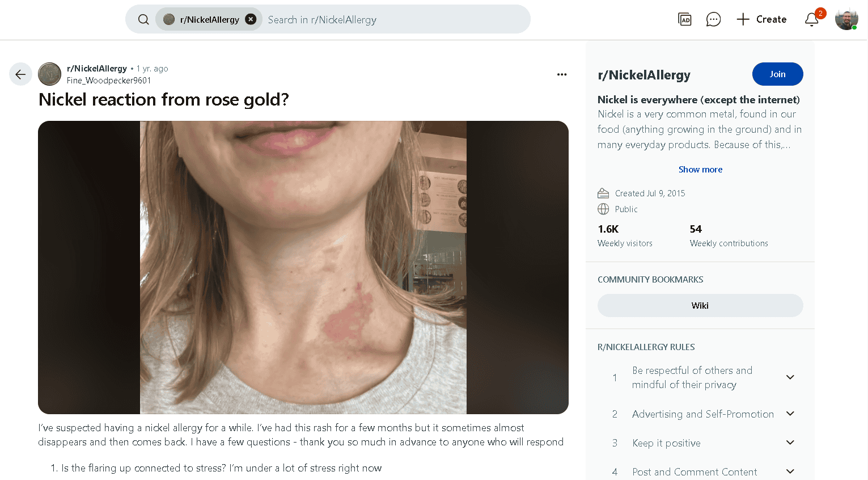Expand rule 1 about being respectful
This screenshot has width=868, height=480.
pos(790,377)
